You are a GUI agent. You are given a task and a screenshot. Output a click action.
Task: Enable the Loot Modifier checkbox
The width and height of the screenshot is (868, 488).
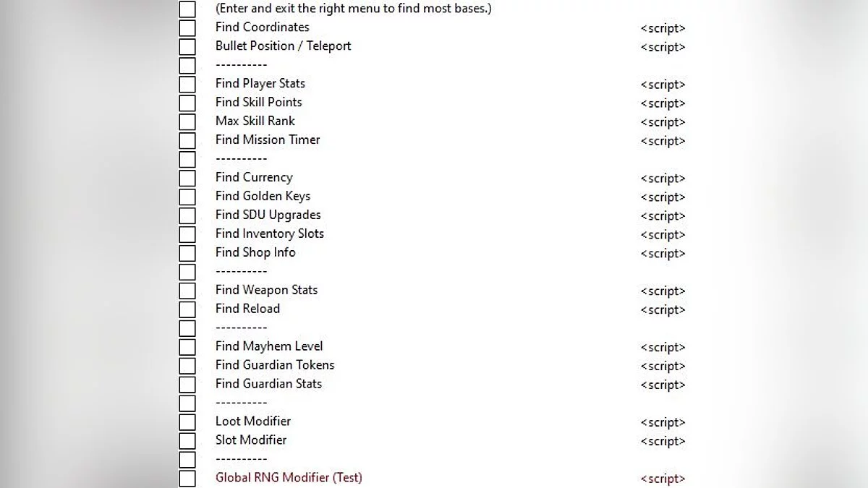pos(187,422)
